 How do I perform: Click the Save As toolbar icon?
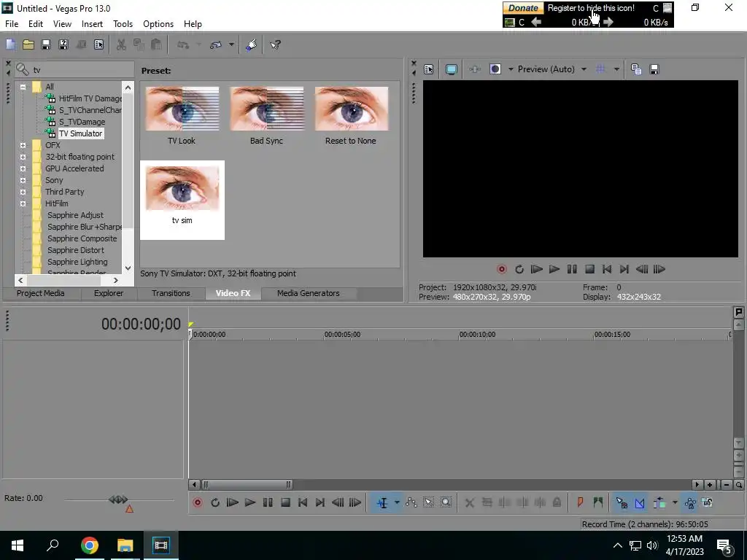[63, 44]
